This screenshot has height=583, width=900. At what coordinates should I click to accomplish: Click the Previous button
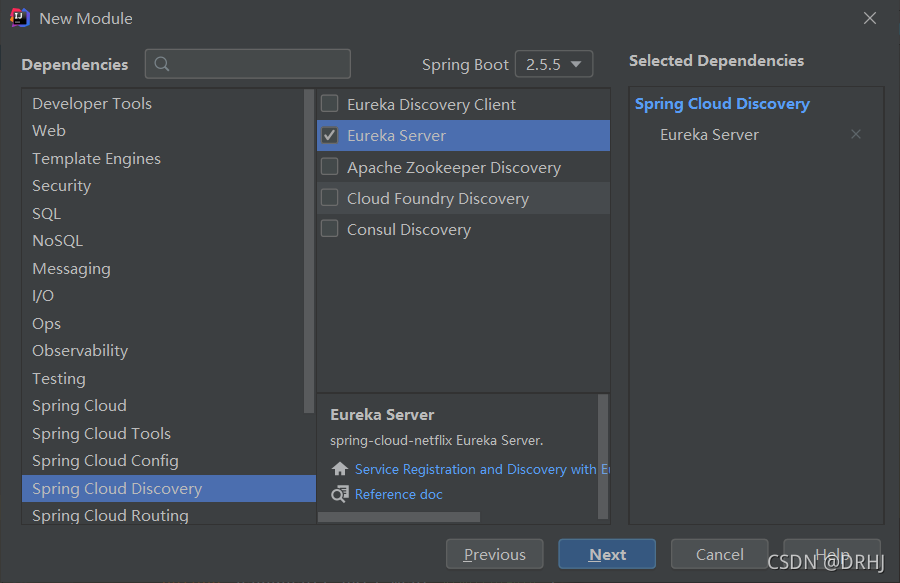(x=494, y=554)
